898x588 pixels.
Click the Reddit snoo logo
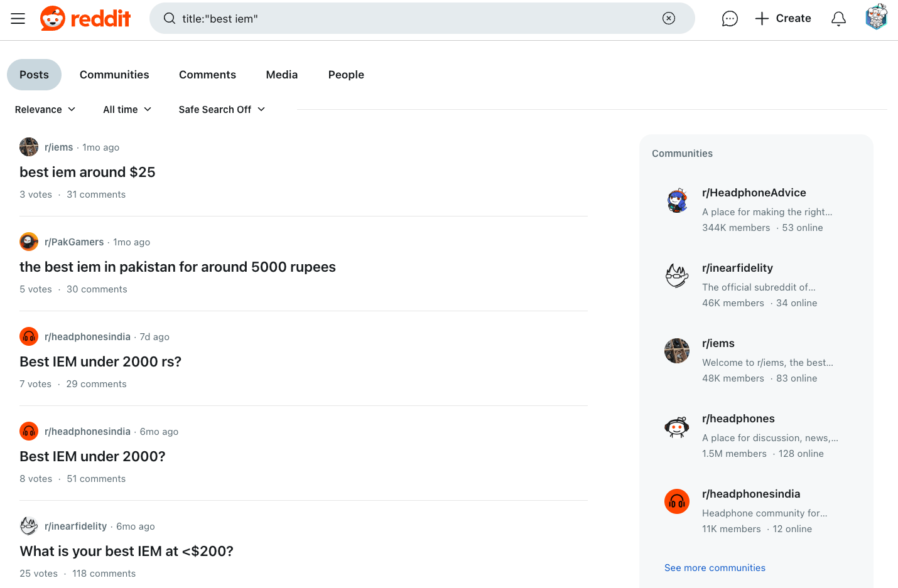click(x=53, y=18)
